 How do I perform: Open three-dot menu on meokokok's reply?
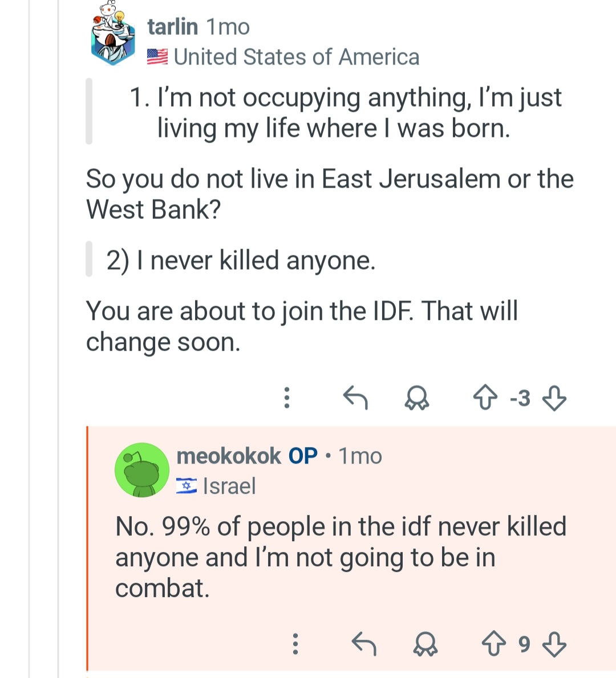(295, 644)
